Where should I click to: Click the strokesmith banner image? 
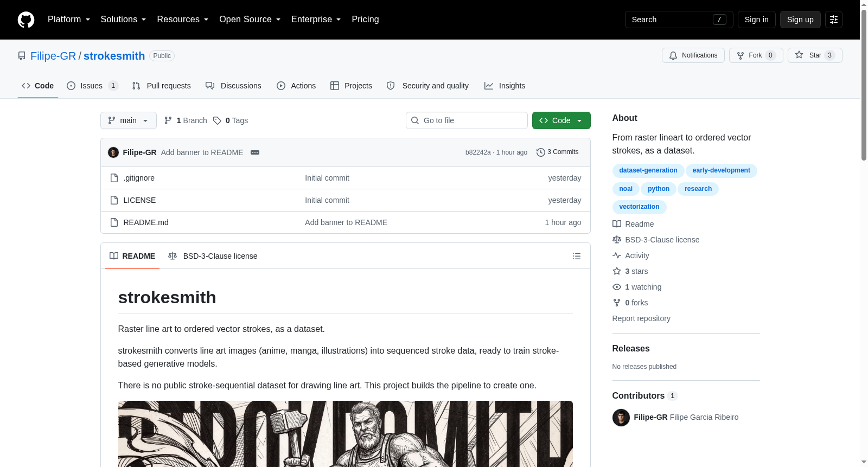pyautogui.click(x=346, y=434)
